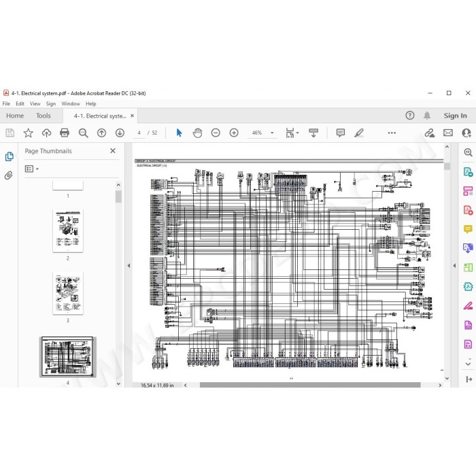Click the page number input field
Viewport: 476px width, 476px height.
point(139,133)
